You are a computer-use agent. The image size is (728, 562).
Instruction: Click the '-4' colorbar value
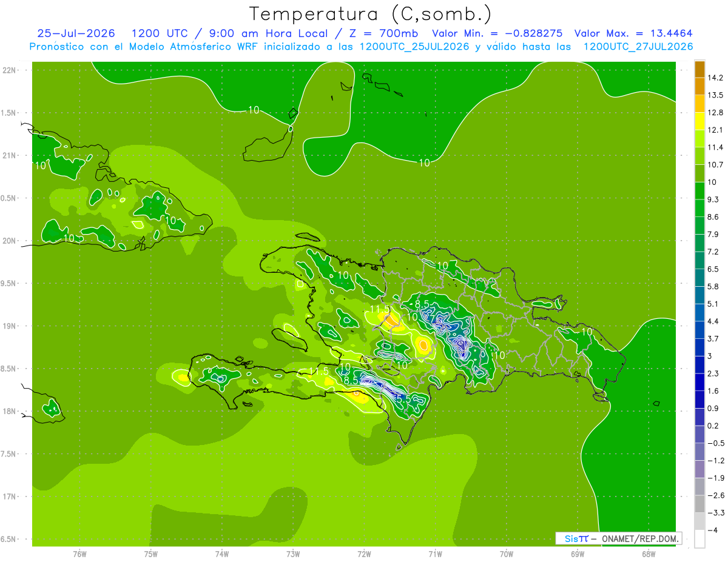tap(712, 530)
